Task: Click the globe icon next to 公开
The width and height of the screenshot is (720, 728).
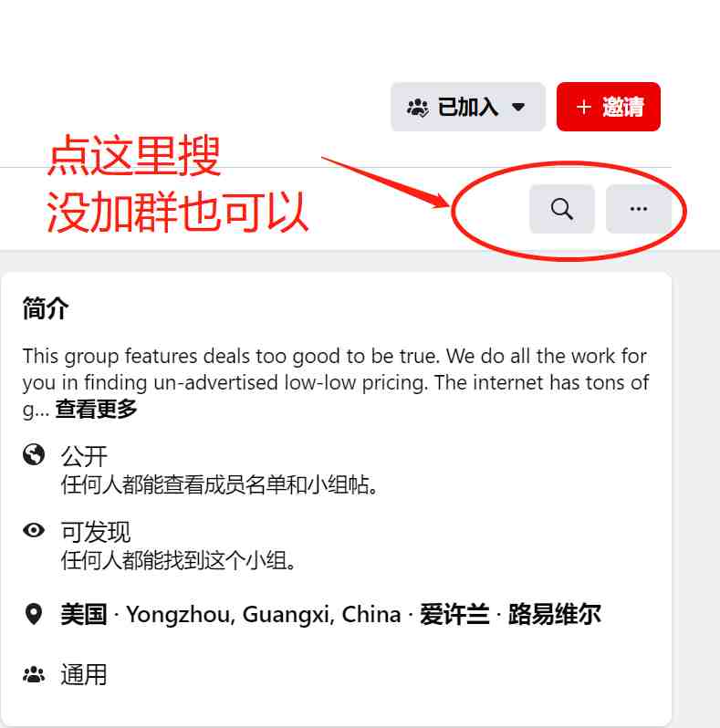Action: (34, 454)
